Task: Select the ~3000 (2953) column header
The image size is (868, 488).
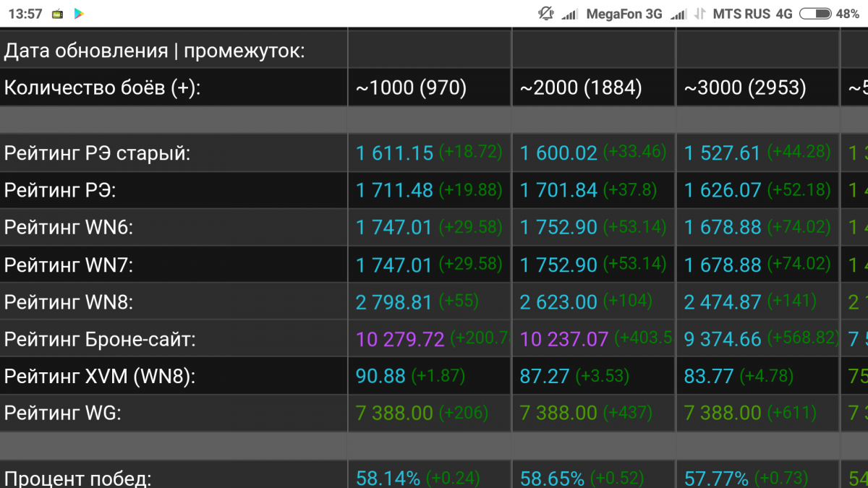Action: coord(745,88)
